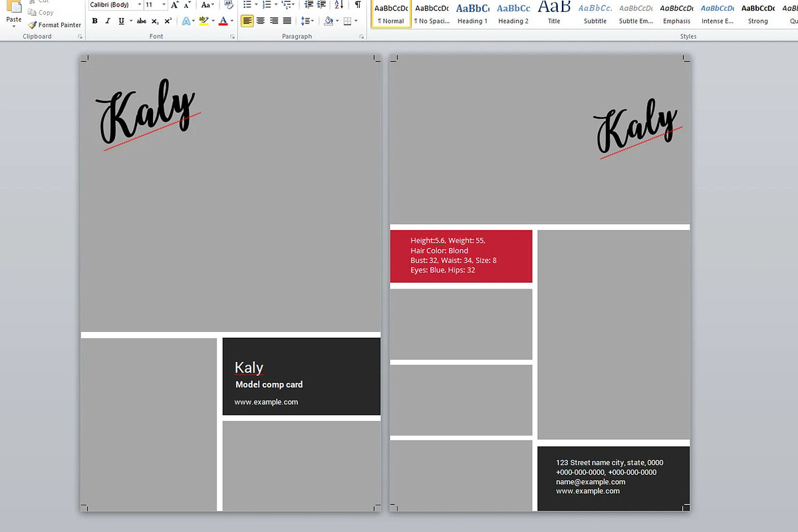The image size is (798, 532).
Task: Apply Heading 1 style
Action: click(472, 13)
